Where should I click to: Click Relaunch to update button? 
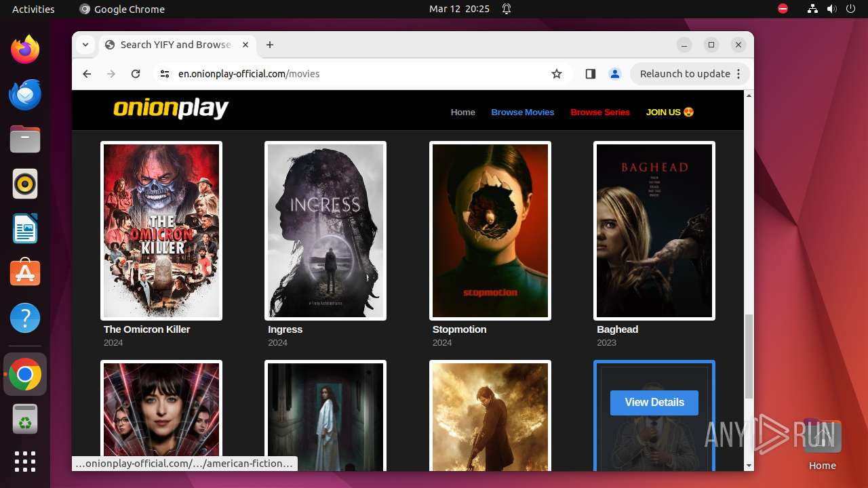[685, 74]
